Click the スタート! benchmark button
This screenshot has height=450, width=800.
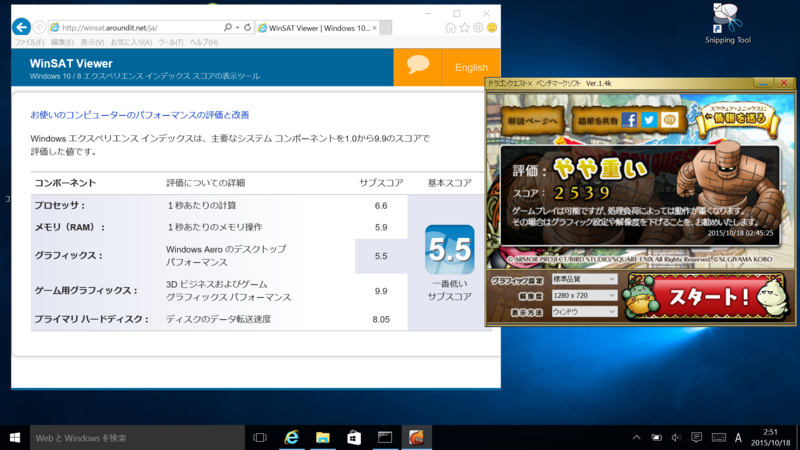click(707, 297)
